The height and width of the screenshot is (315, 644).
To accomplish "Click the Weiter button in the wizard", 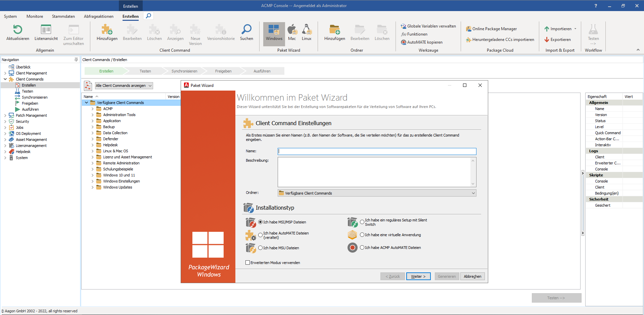I will [418, 276].
